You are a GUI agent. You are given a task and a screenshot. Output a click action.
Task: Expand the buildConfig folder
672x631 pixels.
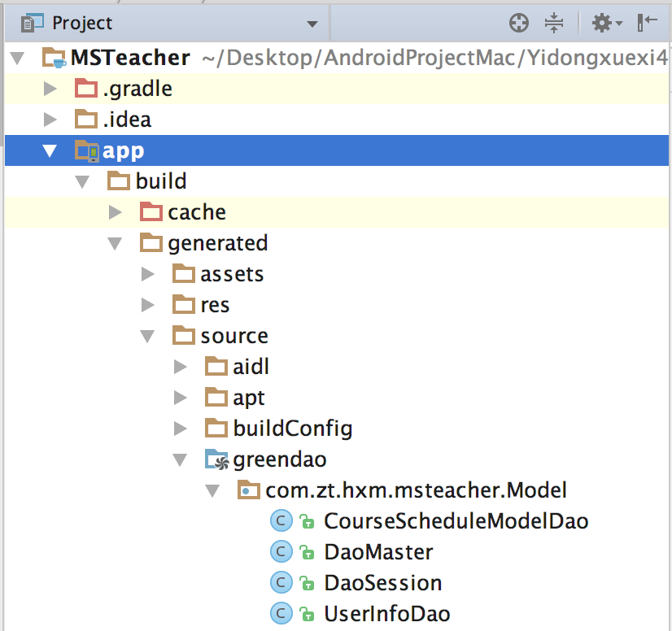pos(181,429)
